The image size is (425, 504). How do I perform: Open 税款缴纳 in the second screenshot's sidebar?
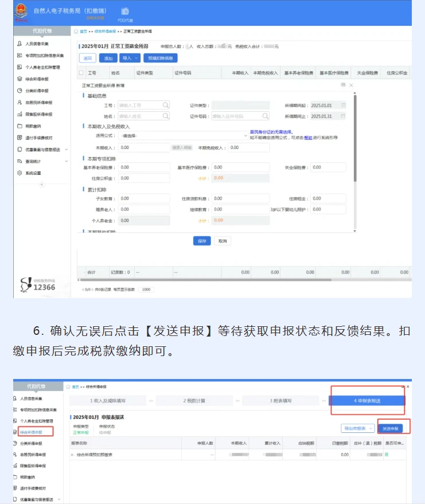[x=28, y=477]
